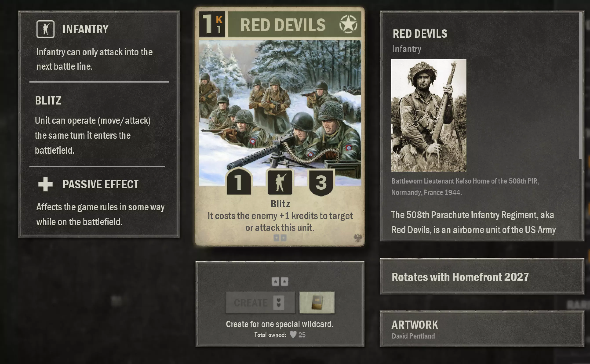Click the Red Devils info panel scrollbar
590x364 pixels.
[580, 86]
